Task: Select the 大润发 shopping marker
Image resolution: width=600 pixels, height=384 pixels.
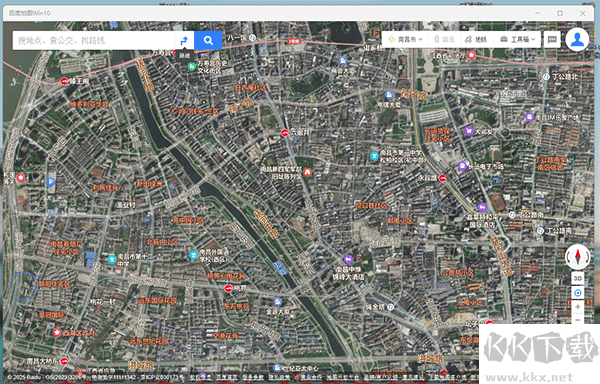Action: (469, 131)
